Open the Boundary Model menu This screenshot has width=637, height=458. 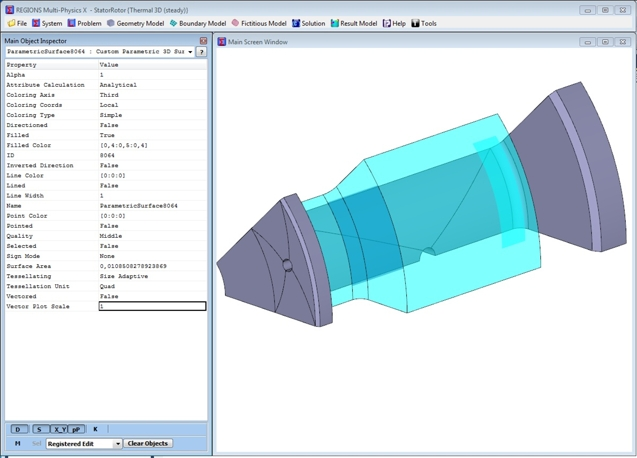click(197, 23)
